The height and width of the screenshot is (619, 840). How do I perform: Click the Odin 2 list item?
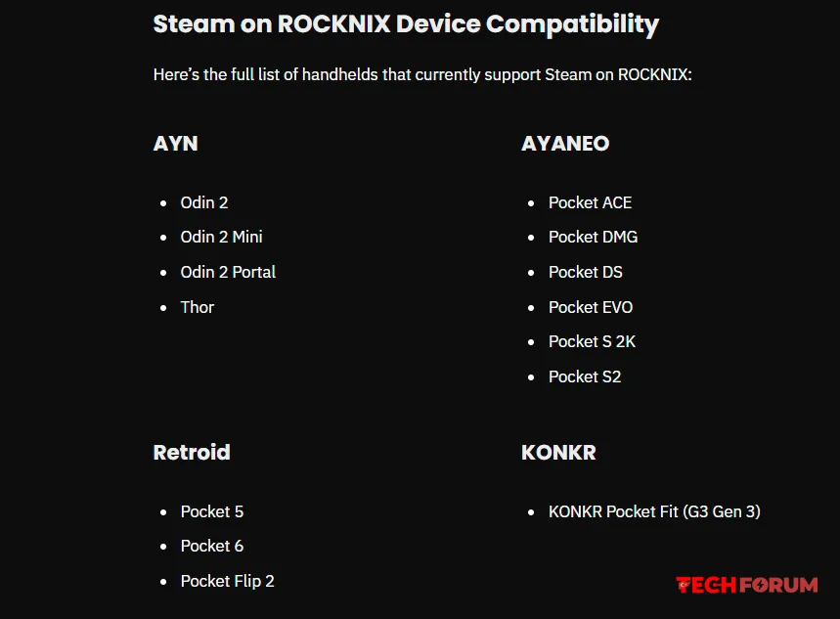[x=204, y=202]
